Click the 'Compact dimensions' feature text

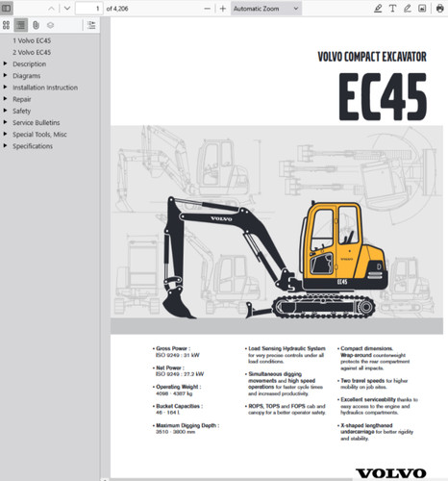[x=366, y=348]
